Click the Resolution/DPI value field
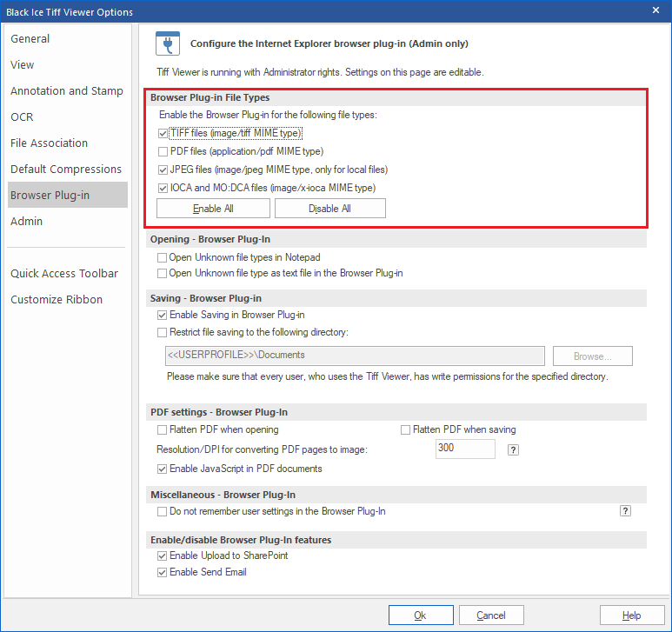The height and width of the screenshot is (632, 672). [464, 449]
